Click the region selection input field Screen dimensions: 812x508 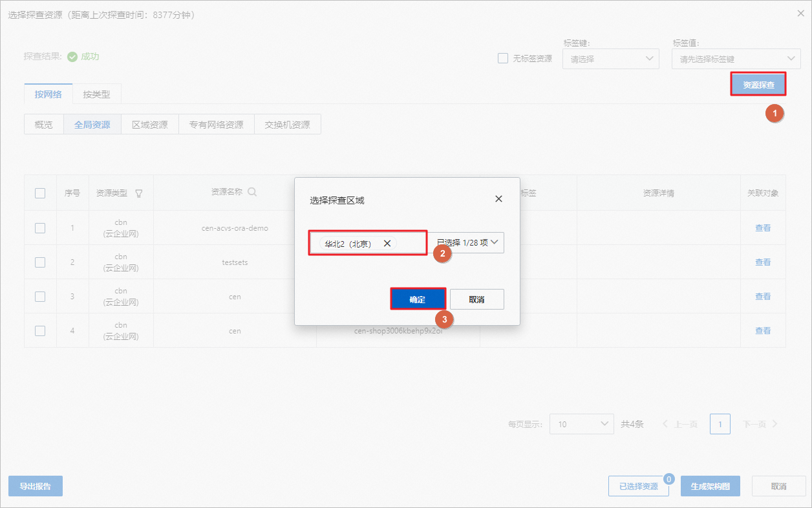click(x=367, y=243)
